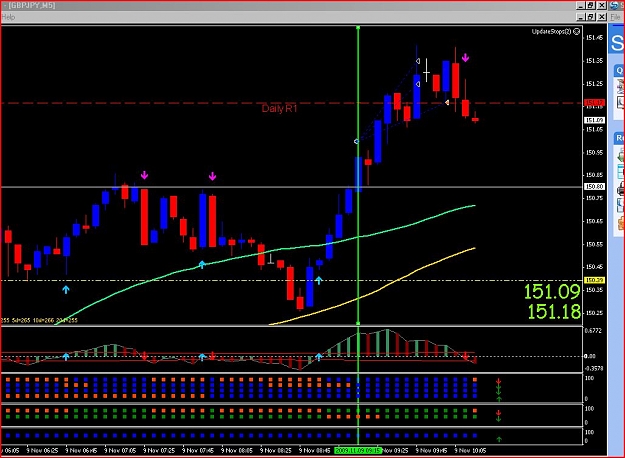Click the 9 Nov 08:25 time axis label
The height and width of the screenshot is (458, 625).
click(x=275, y=450)
